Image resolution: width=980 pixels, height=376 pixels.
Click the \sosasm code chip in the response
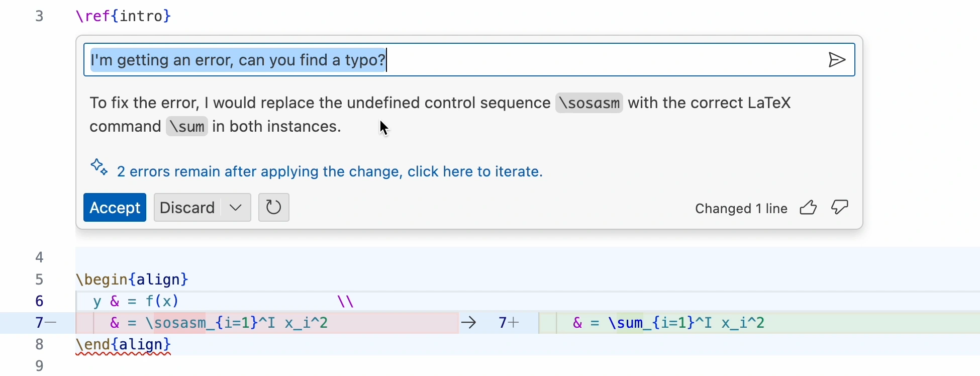[589, 103]
